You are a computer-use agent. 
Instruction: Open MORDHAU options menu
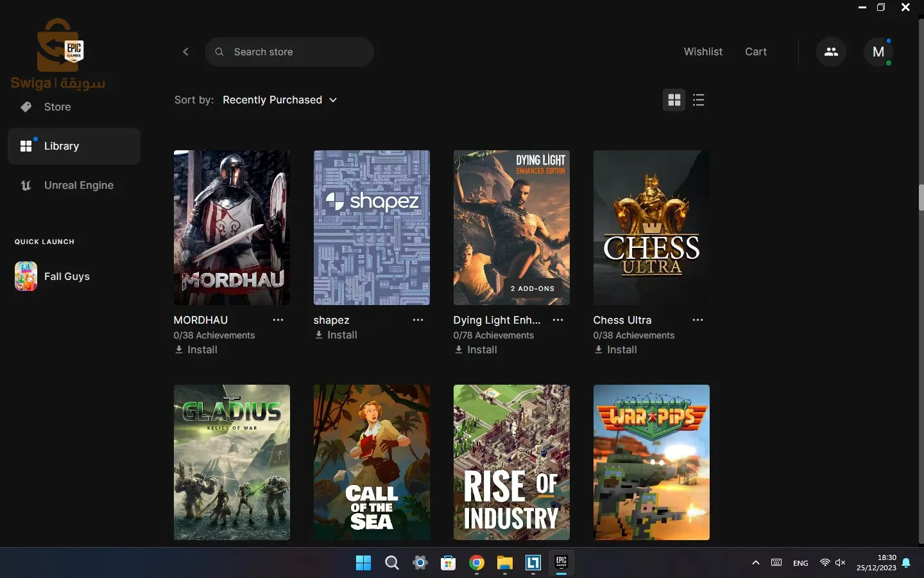278,320
